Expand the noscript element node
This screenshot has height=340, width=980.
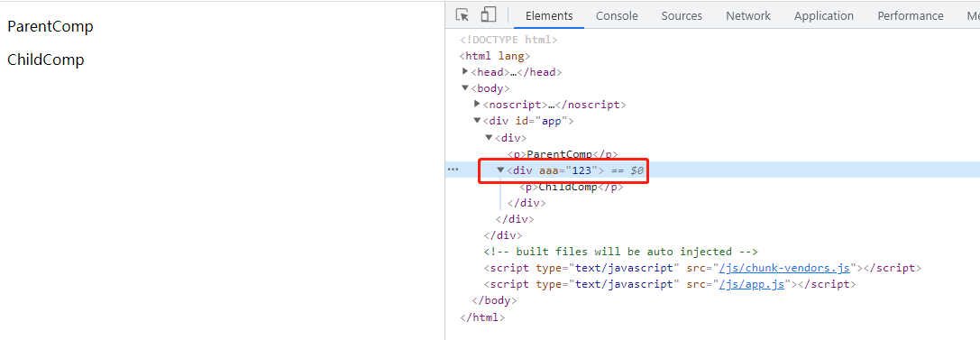coord(477,104)
